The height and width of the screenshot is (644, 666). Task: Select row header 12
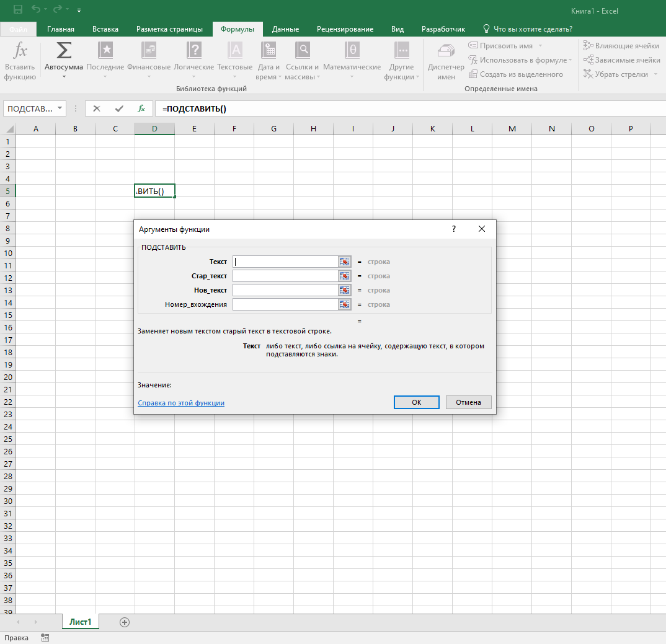point(8,278)
